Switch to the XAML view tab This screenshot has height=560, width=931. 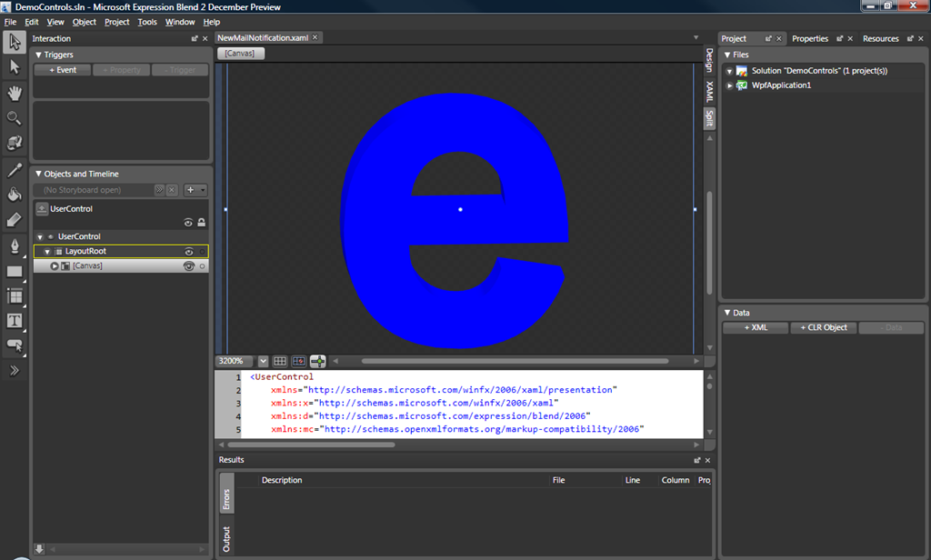point(709,92)
